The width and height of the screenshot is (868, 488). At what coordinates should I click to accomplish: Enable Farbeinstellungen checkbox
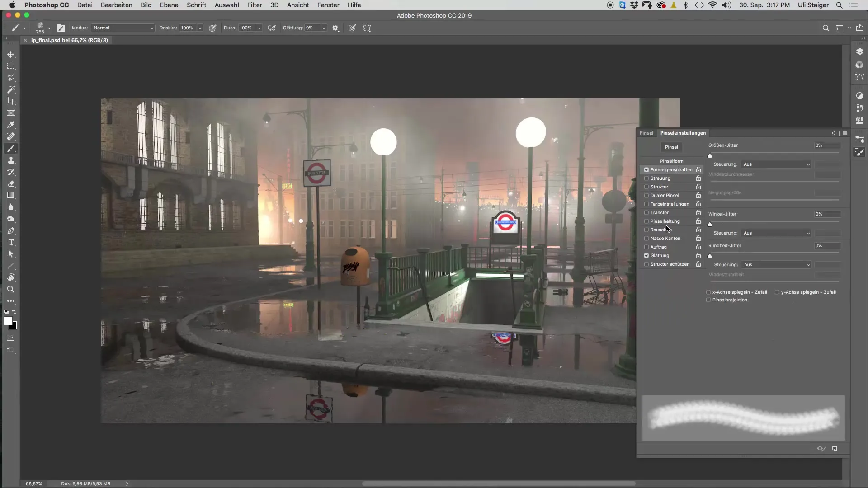click(646, 204)
